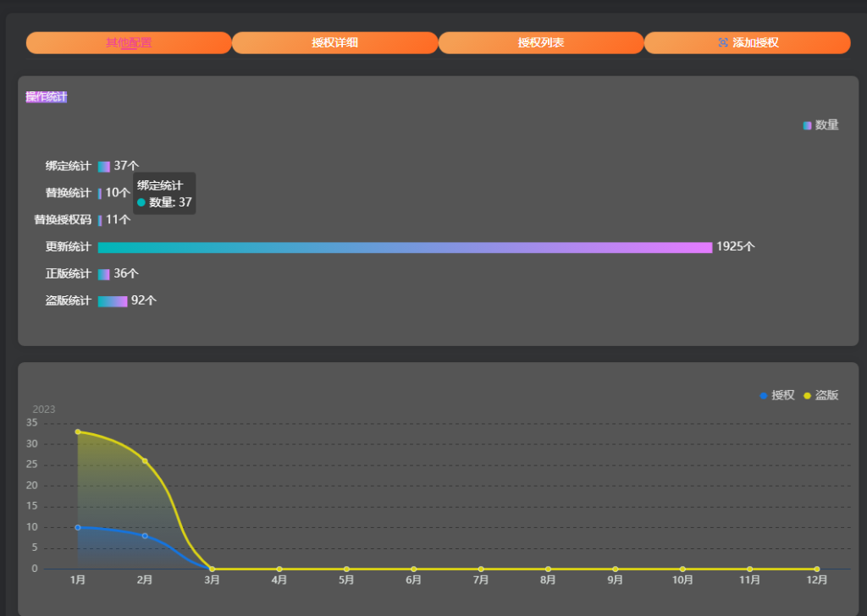The image size is (867, 616).
Task: Click the 10月 axis label
Action: (682, 580)
